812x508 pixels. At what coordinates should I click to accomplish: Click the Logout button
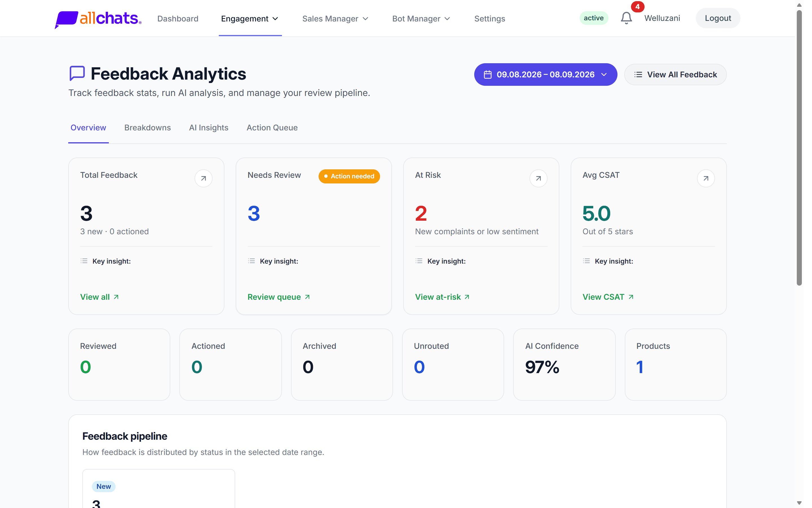718,18
